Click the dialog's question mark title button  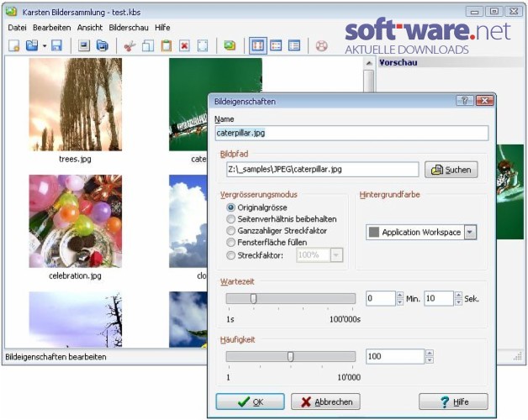click(465, 100)
